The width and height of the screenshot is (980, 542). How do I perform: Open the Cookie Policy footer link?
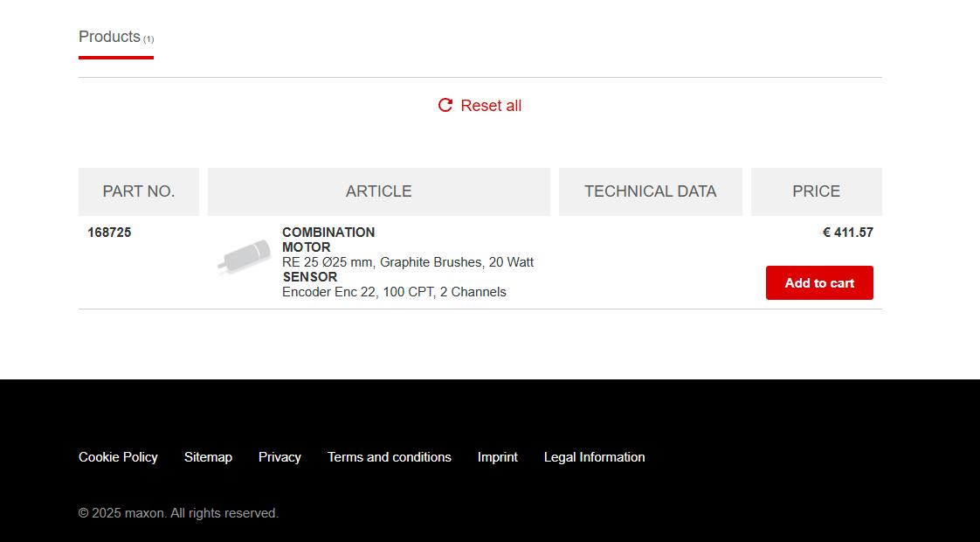118,457
